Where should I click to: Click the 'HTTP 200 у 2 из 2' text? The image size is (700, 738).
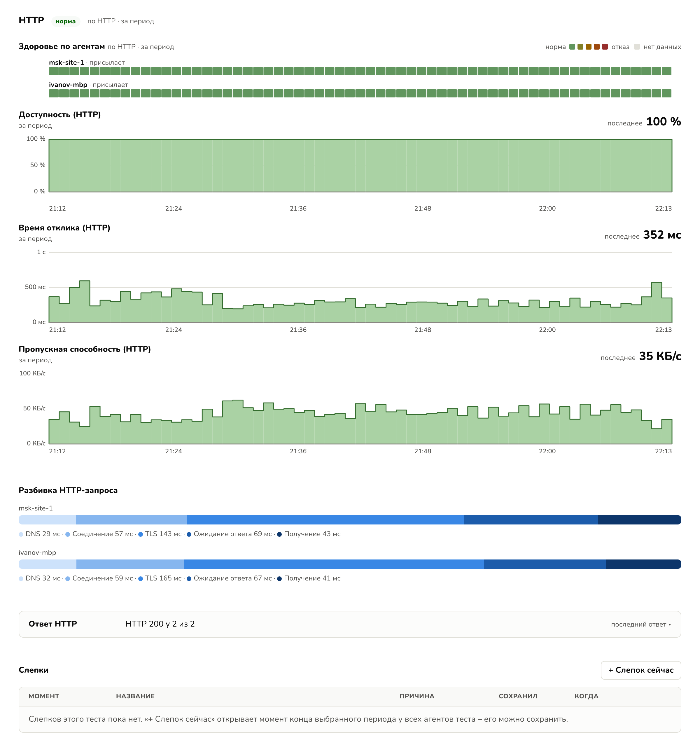tap(160, 624)
